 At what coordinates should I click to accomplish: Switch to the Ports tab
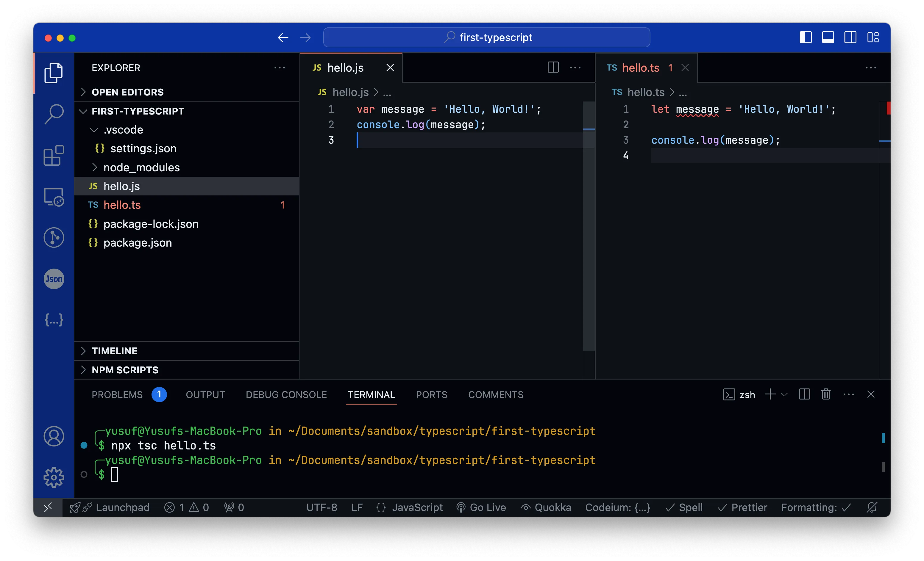tap(432, 395)
